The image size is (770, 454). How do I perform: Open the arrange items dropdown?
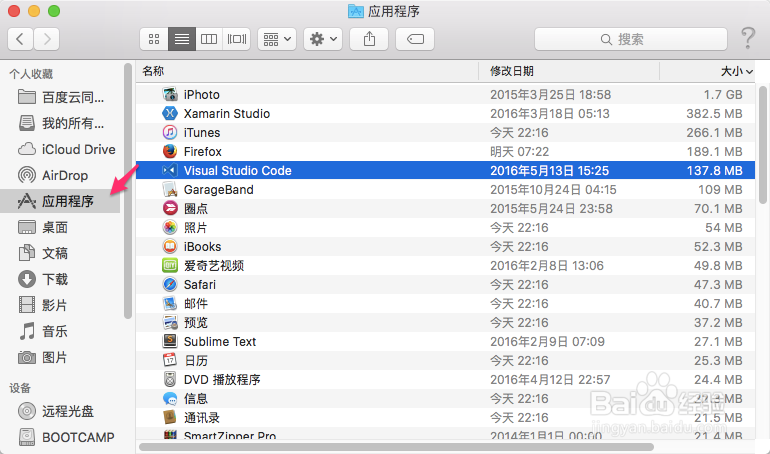point(277,39)
